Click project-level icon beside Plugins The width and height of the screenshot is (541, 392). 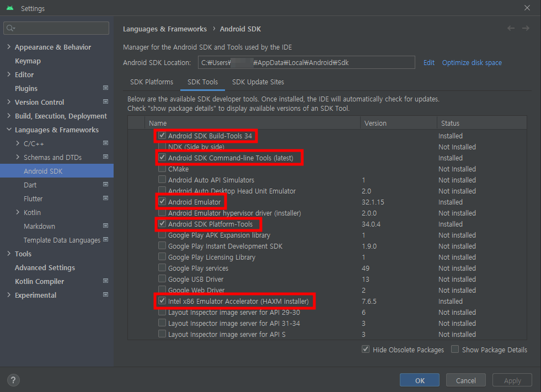point(105,88)
